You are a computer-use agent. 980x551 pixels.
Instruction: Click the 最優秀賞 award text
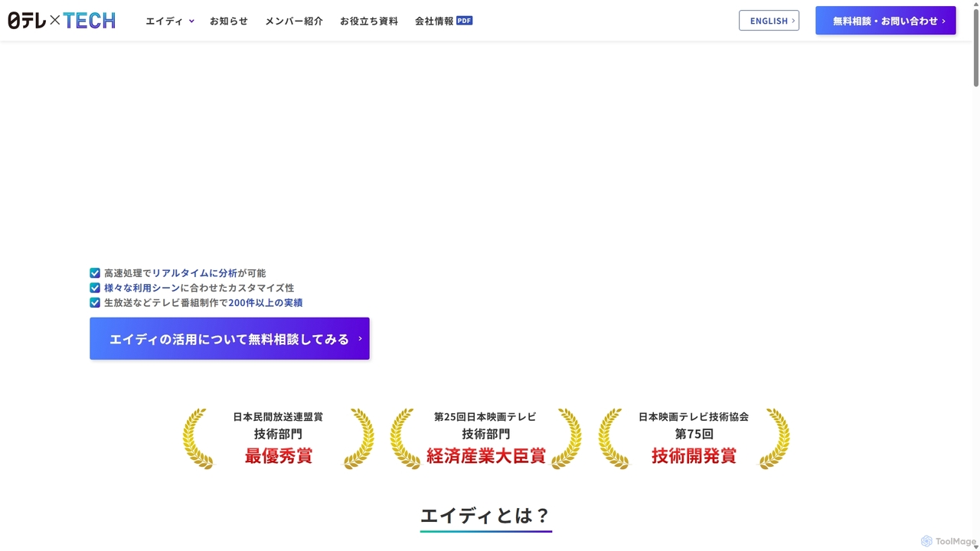(x=279, y=456)
